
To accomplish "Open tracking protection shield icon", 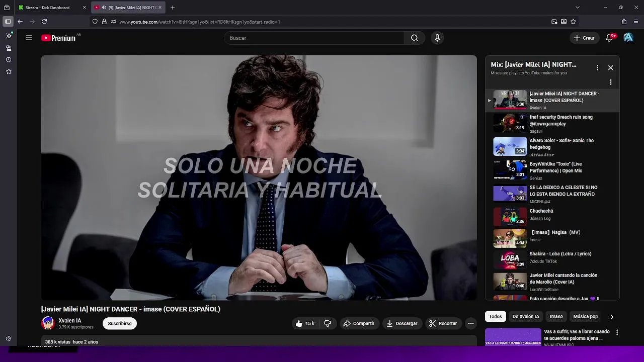I will pos(95,22).
